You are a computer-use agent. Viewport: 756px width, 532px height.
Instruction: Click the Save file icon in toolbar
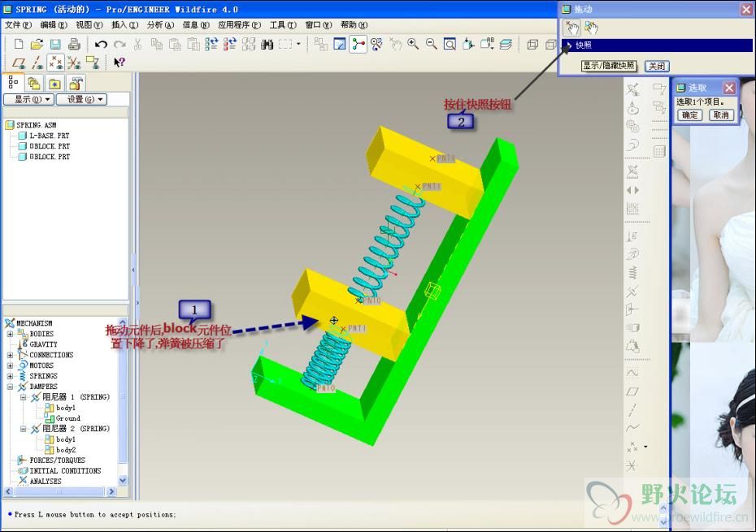click(x=55, y=44)
